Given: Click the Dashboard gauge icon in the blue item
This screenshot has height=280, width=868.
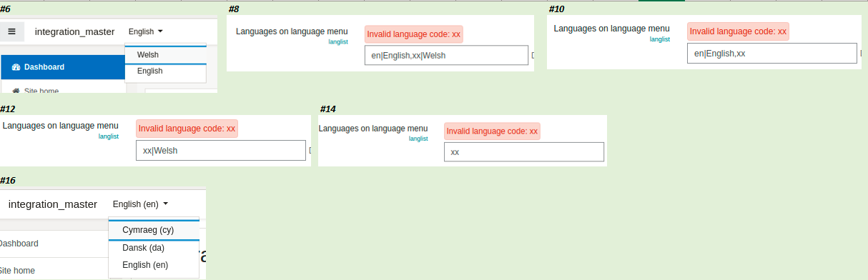Looking at the screenshot, I should pos(16,67).
